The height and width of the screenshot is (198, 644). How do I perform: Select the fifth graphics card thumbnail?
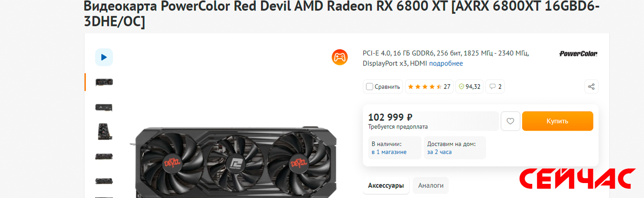[x=104, y=181]
